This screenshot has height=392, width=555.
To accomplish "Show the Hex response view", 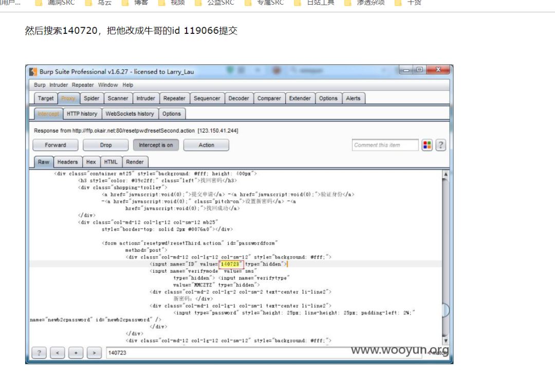I will (x=91, y=162).
